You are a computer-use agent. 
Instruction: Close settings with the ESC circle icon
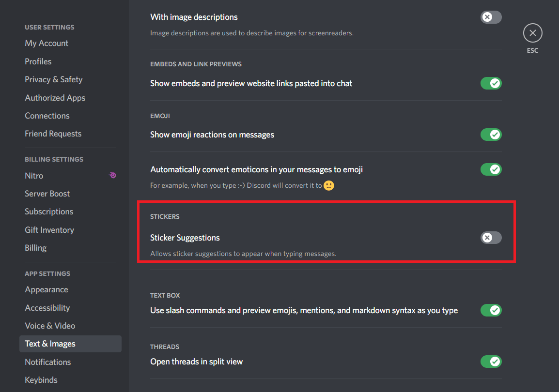pos(533,33)
